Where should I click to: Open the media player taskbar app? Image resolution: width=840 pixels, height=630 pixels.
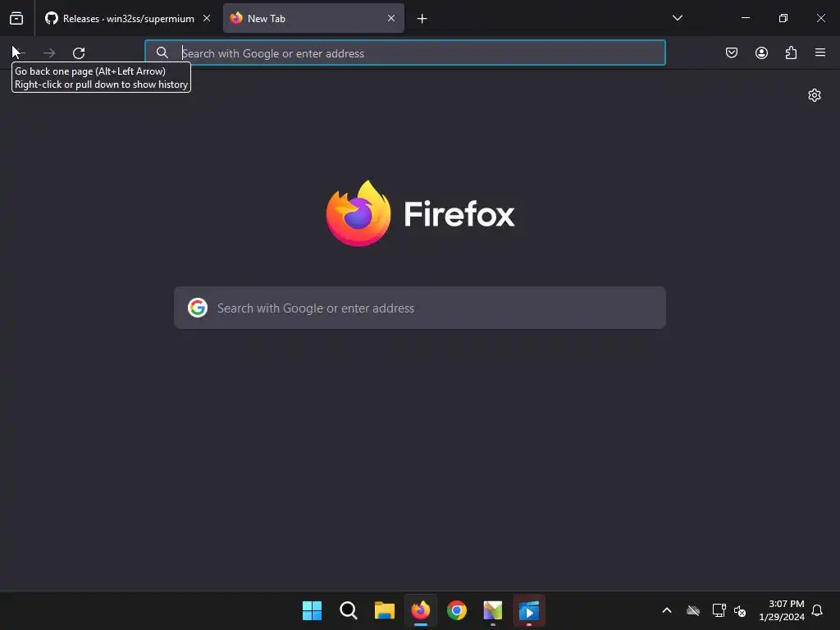(529, 610)
